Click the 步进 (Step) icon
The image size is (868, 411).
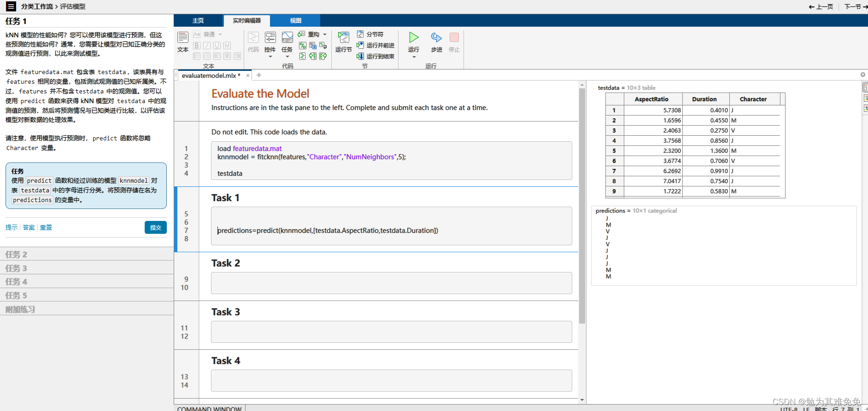click(436, 38)
